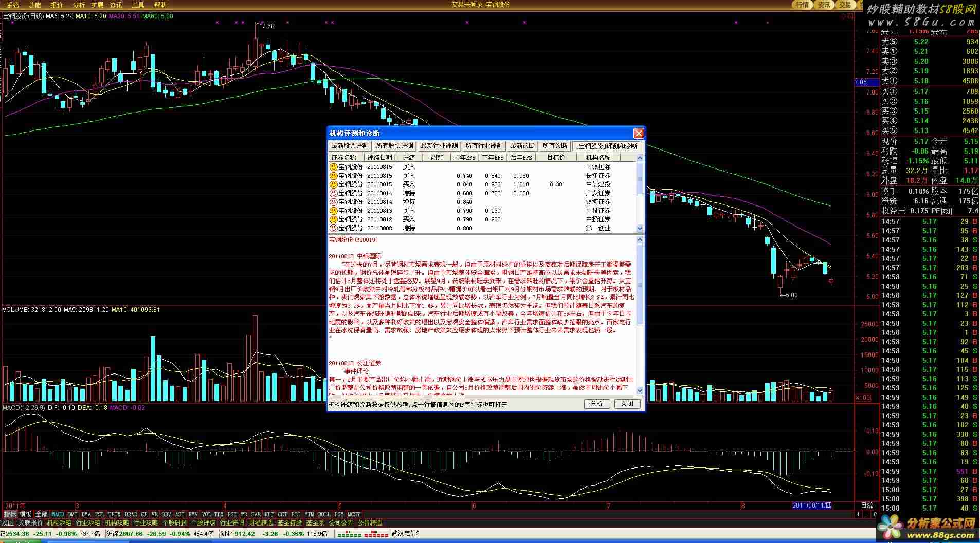Click the signal-bars status icon in the bottom bar
Image resolution: width=980 pixels, height=543 pixels.
click(x=363, y=534)
